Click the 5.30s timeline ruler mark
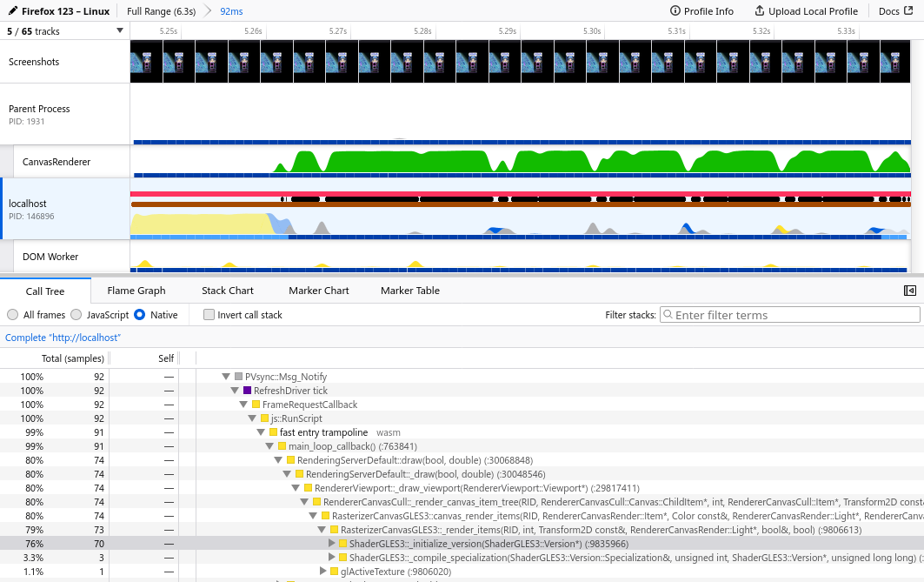 [x=592, y=31]
